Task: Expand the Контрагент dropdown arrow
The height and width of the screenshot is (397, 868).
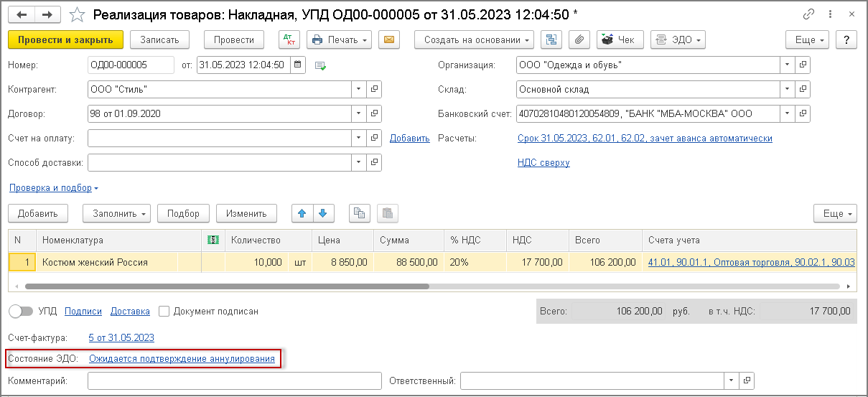Action: [359, 90]
